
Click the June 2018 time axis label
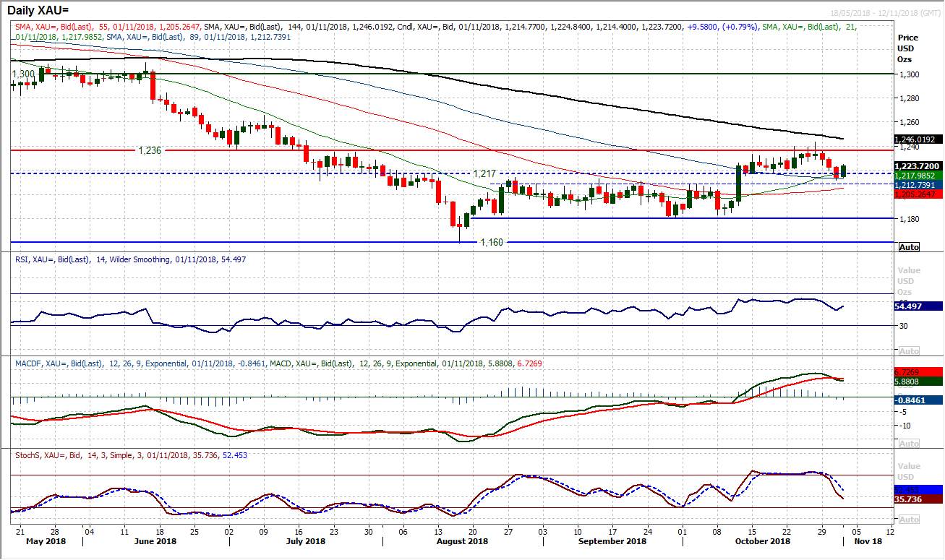(x=155, y=540)
